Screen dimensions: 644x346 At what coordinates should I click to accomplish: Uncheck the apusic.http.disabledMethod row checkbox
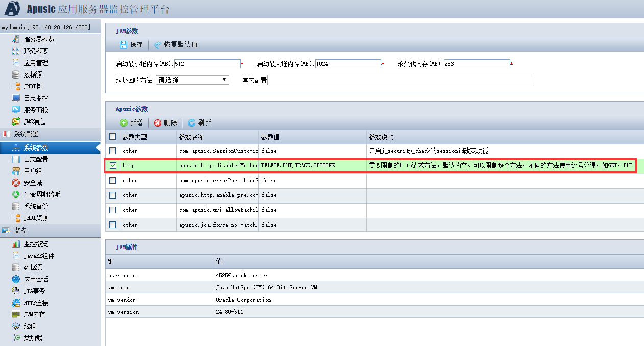tap(112, 165)
